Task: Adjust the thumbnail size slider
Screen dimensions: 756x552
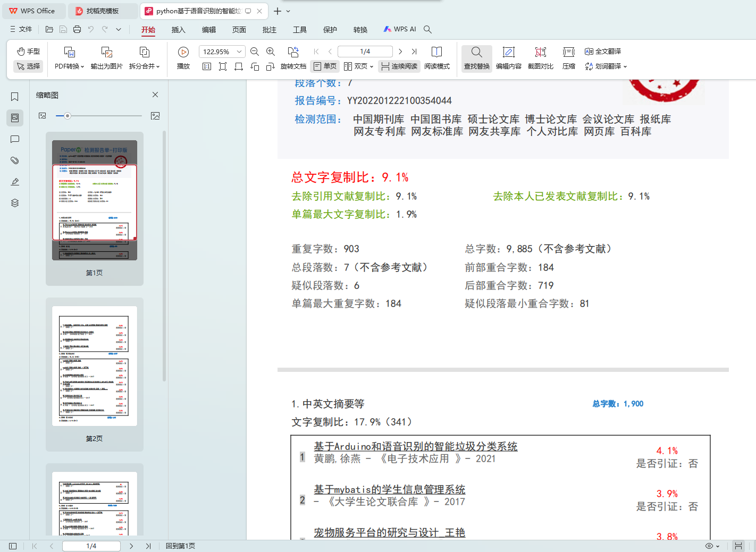Action: coord(68,116)
